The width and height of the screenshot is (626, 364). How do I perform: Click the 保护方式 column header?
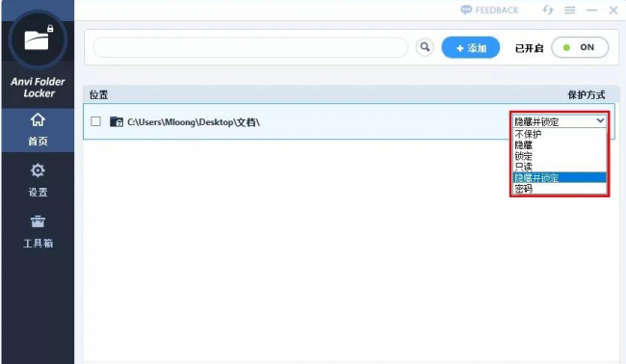(x=587, y=95)
